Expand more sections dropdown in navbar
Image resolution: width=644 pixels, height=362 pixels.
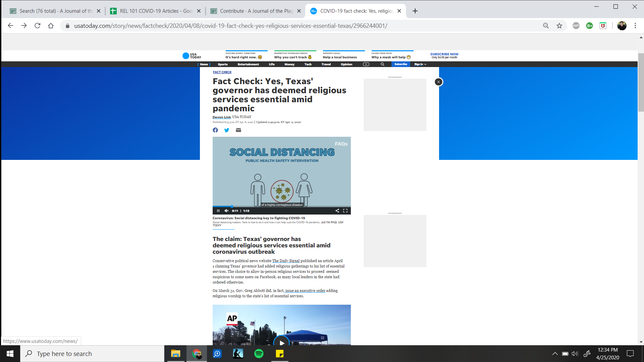pyautogui.click(x=366, y=64)
